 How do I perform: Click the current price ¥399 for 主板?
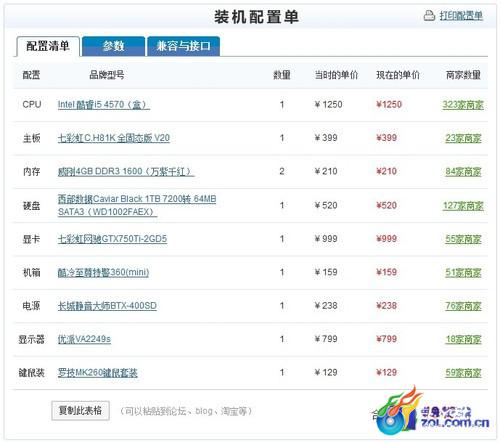click(x=386, y=138)
